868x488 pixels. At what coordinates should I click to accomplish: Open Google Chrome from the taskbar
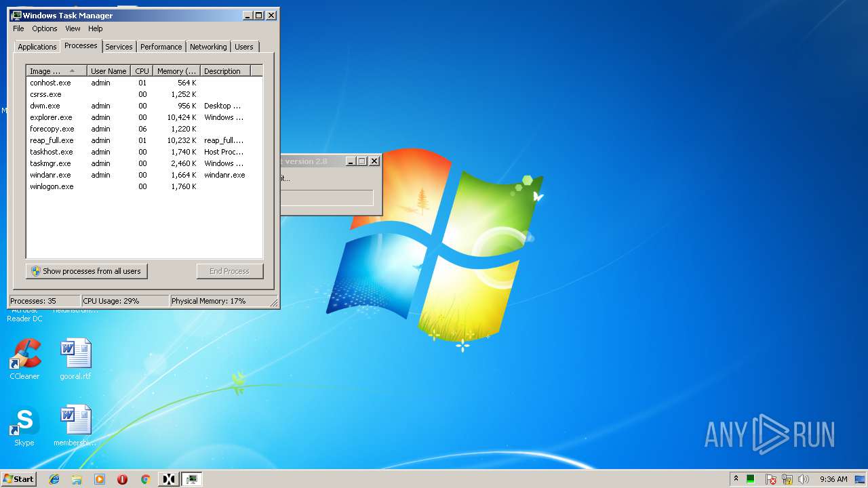point(145,479)
